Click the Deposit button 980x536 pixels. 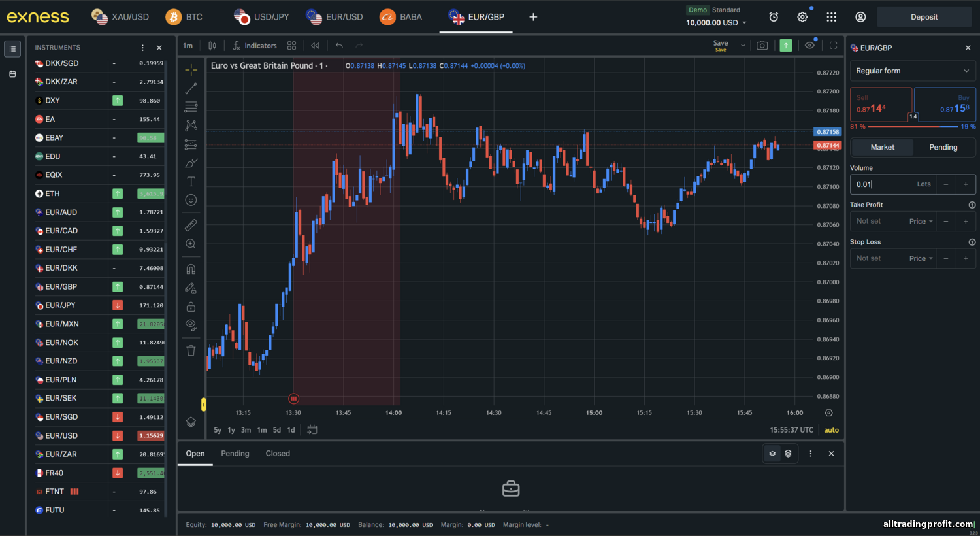pos(924,17)
